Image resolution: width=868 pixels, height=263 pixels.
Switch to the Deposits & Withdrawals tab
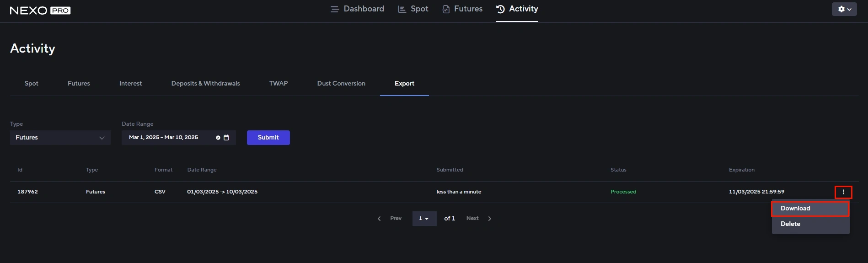pos(205,84)
